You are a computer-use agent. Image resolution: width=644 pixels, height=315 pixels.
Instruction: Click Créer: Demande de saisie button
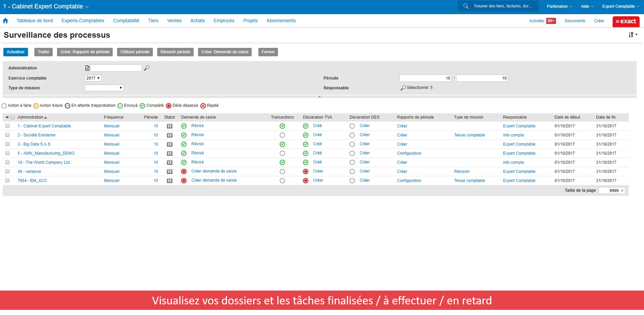tap(225, 52)
